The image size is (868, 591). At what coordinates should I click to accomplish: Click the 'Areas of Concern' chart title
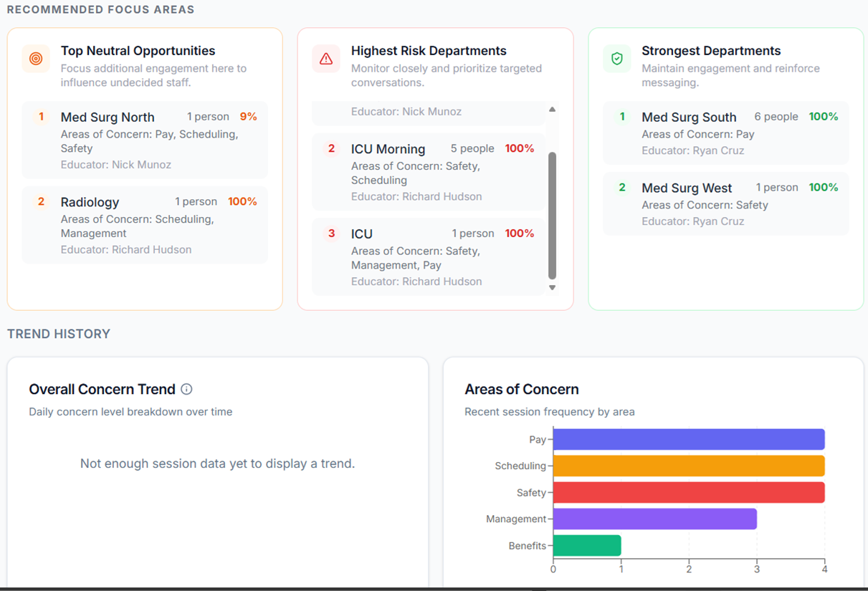click(x=522, y=389)
